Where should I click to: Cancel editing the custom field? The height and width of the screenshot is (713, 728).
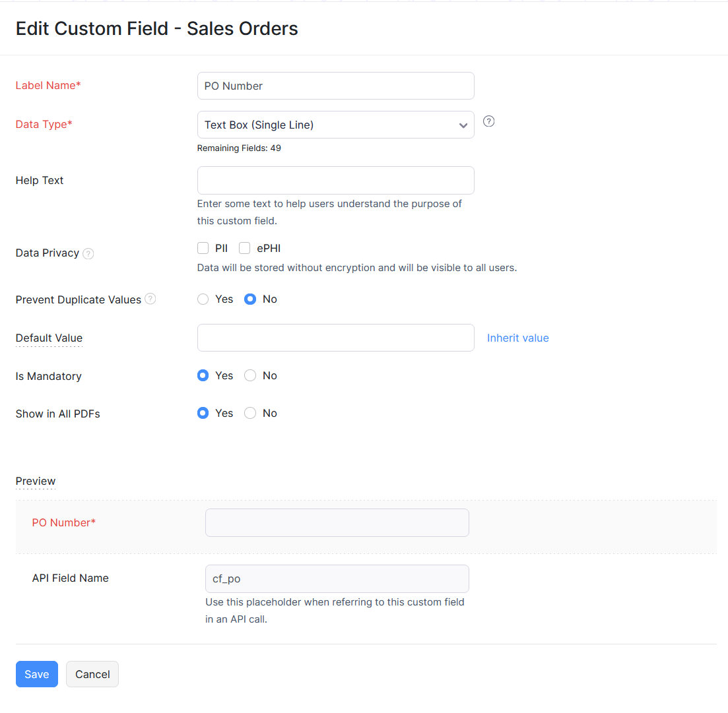click(92, 674)
